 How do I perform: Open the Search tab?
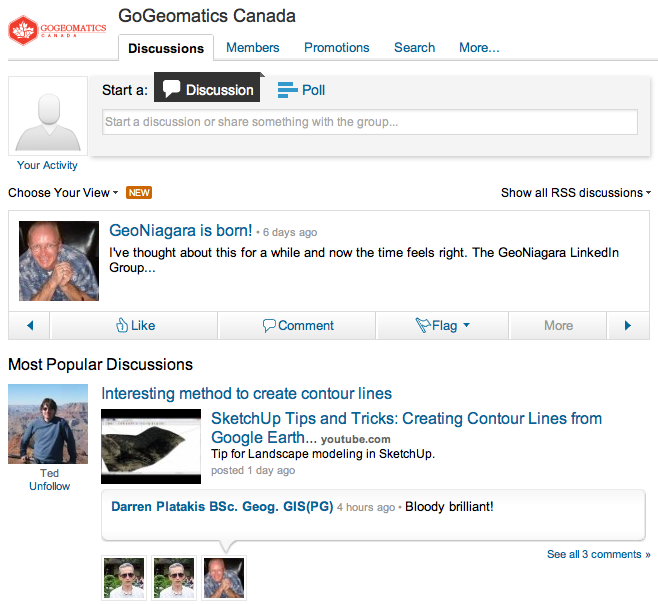[414, 47]
